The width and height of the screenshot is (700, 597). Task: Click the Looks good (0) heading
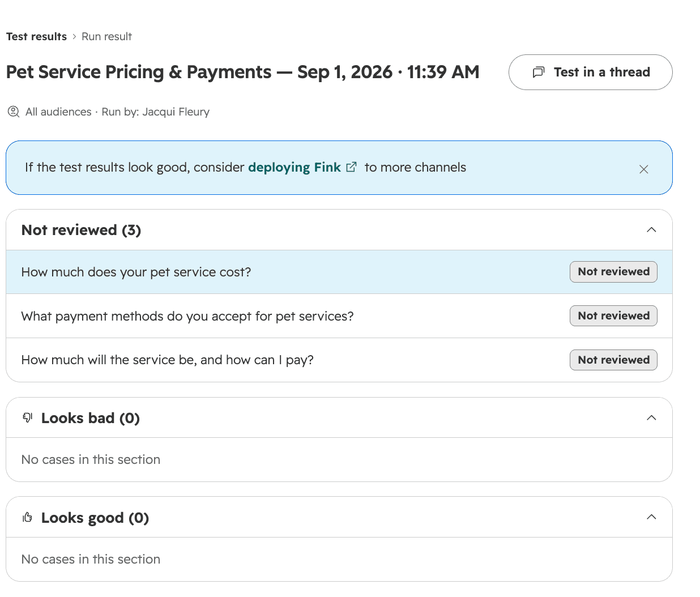pos(95,518)
